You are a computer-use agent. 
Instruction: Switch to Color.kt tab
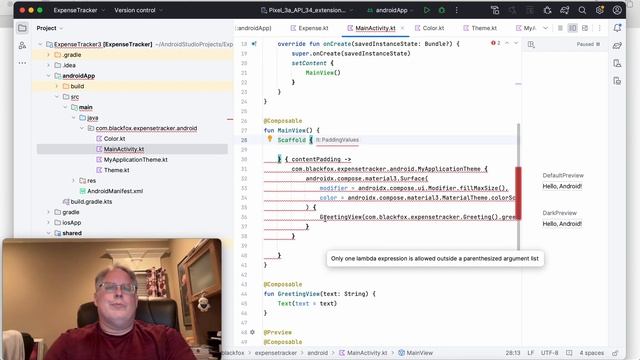pyautogui.click(x=429, y=28)
